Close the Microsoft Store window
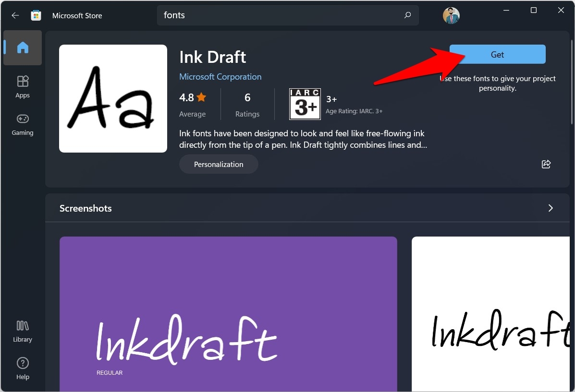Viewport: 575px width, 392px height. [x=561, y=10]
